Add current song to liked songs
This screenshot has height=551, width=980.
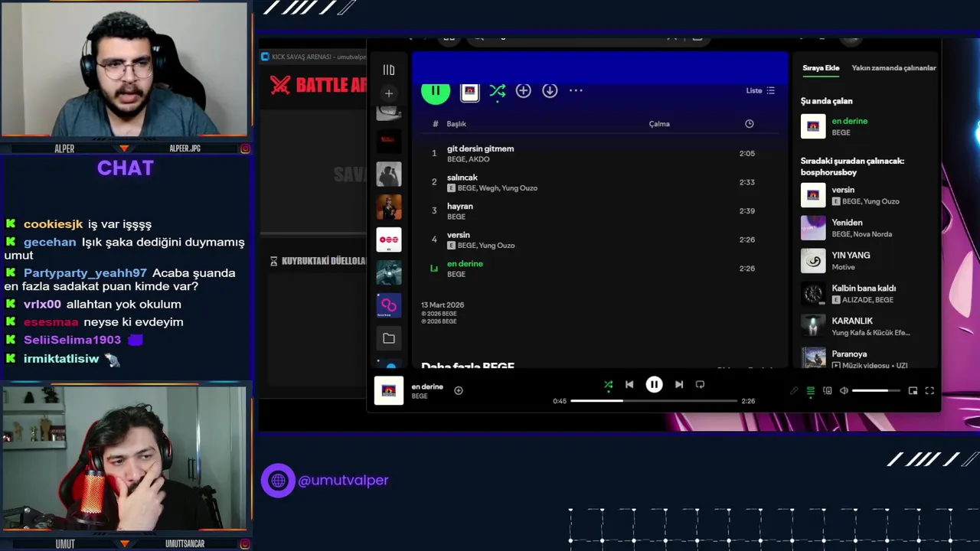pyautogui.click(x=459, y=390)
